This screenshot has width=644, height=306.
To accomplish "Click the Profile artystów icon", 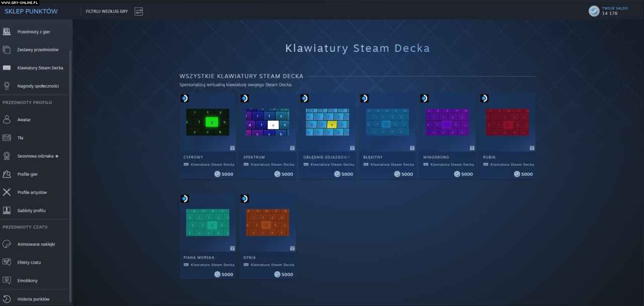I will click(x=7, y=192).
